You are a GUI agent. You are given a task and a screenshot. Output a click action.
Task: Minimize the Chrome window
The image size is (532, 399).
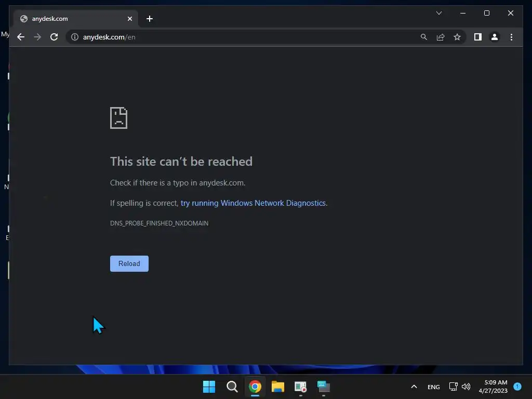pos(463,13)
